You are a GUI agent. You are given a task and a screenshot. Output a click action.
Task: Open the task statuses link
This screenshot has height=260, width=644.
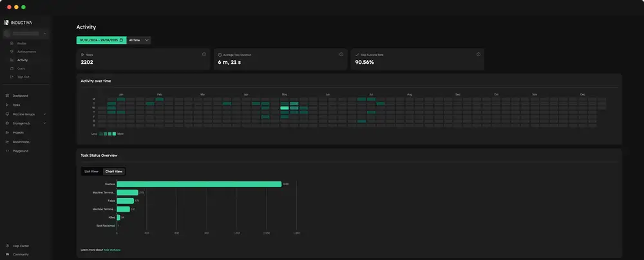click(112, 250)
